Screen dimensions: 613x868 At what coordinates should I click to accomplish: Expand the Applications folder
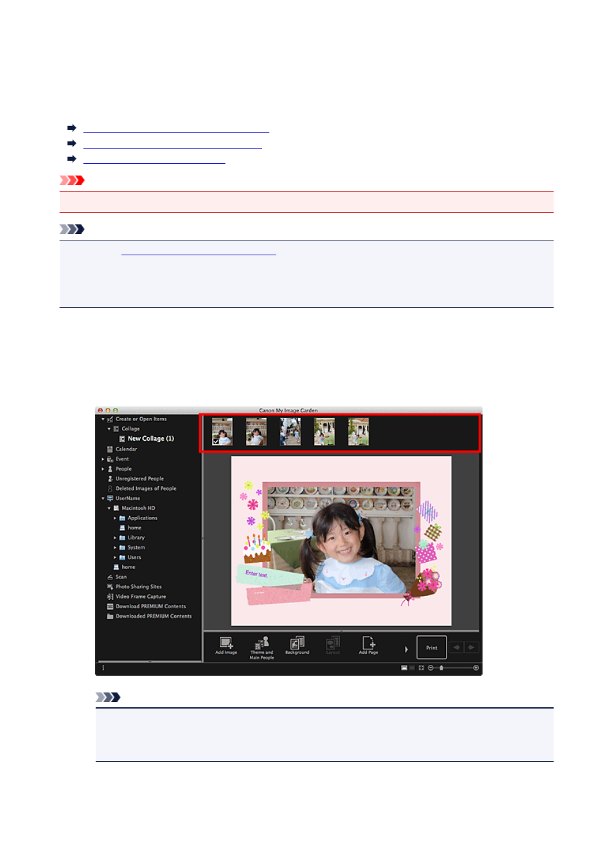[x=115, y=518]
